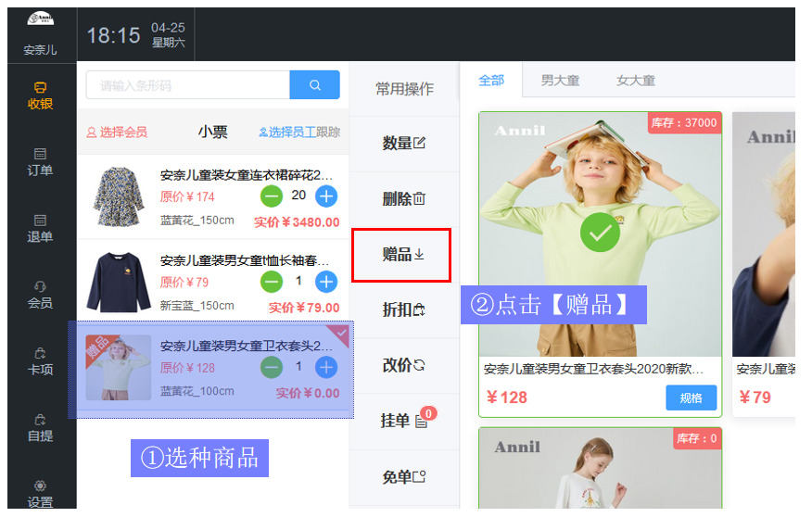Open the 订单 orders sidebar icon
This screenshot has width=812, height=530.
coord(40,161)
